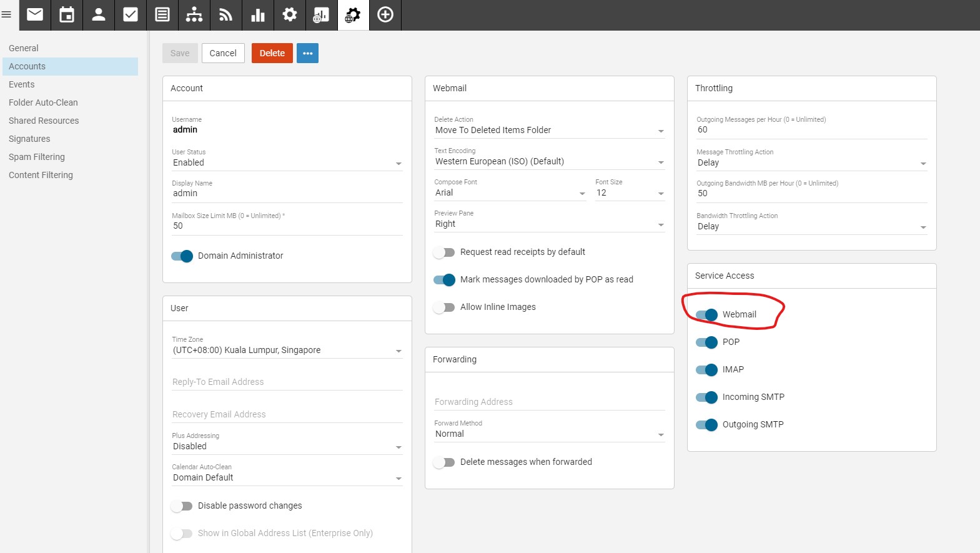Select Shared Resources in the sidebar
Image resolution: width=980 pixels, height=553 pixels.
coord(70,121)
